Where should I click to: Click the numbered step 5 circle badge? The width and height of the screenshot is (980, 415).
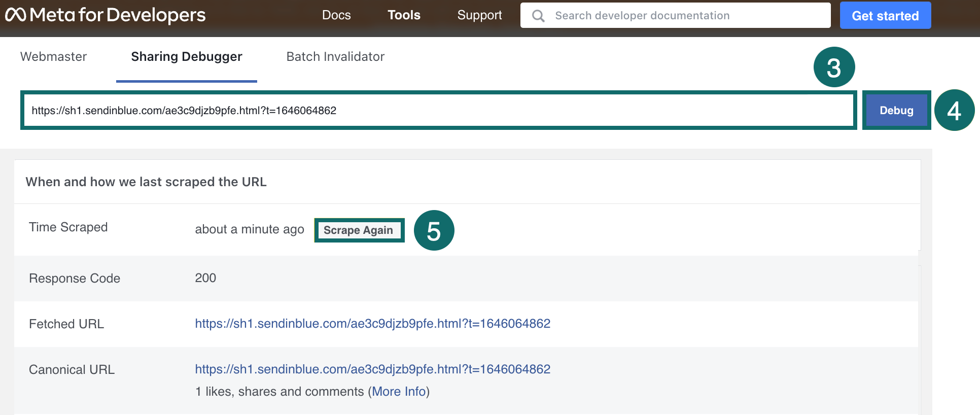434,231
